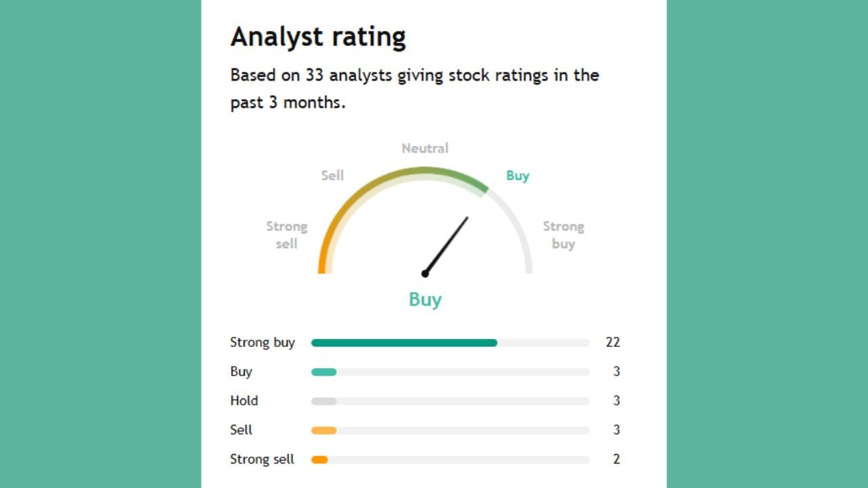The height and width of the screenshot is (488, 868).
Task: Click the teal Buy progress bar
Action: coord(324,372)
